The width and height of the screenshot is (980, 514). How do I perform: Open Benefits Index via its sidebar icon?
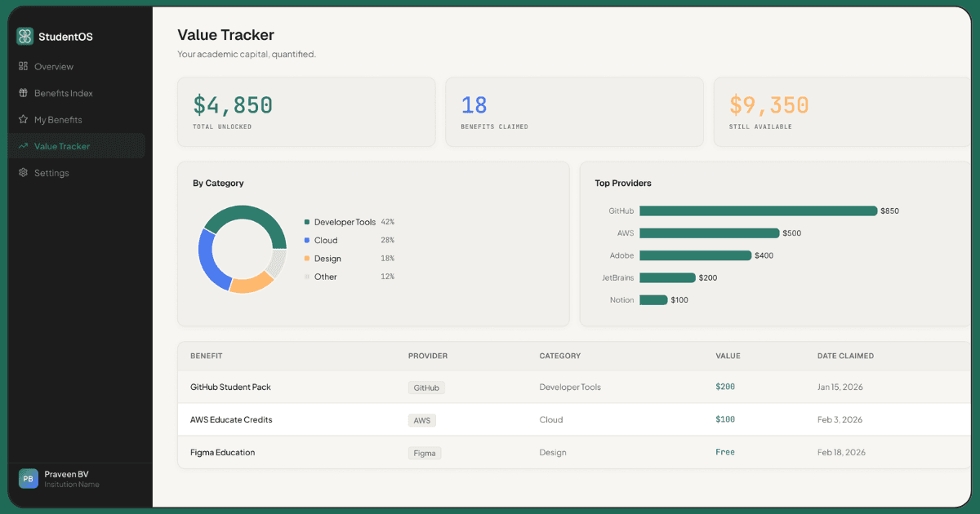(24, 93)
